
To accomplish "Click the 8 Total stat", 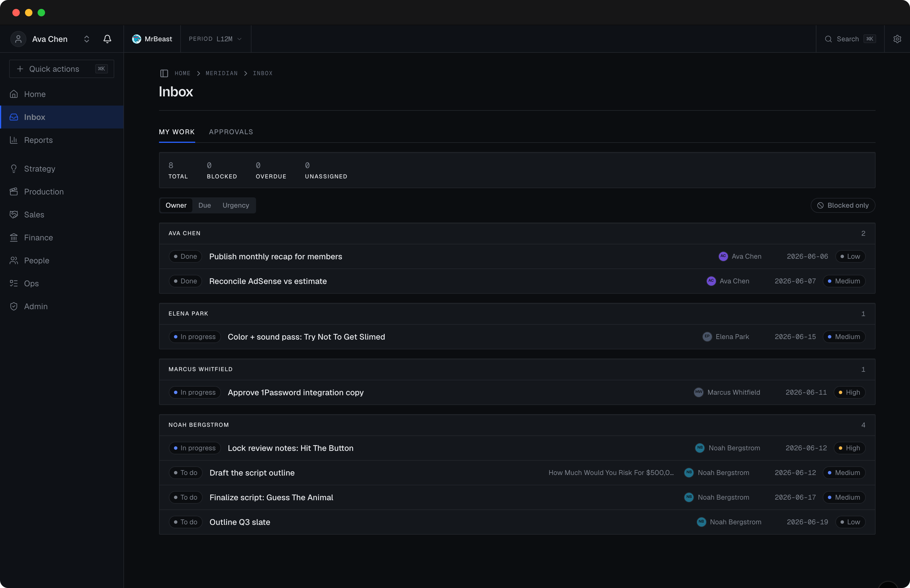I will 178,170.
